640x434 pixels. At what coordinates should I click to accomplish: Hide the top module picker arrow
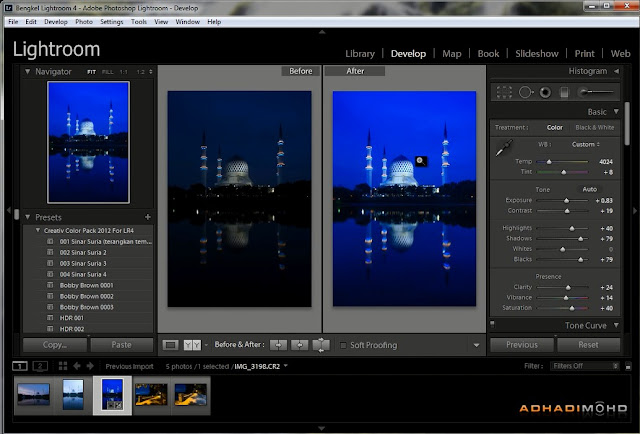322,32
